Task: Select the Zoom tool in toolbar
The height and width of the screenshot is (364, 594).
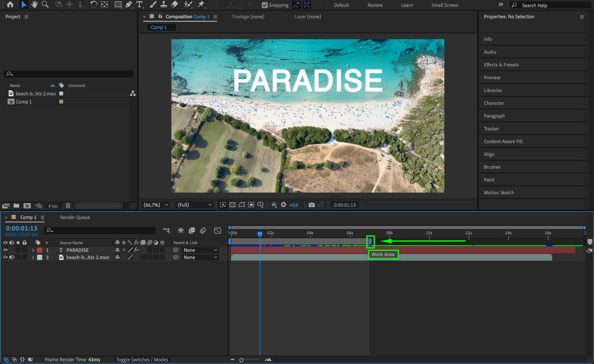Action: (45, 4)
